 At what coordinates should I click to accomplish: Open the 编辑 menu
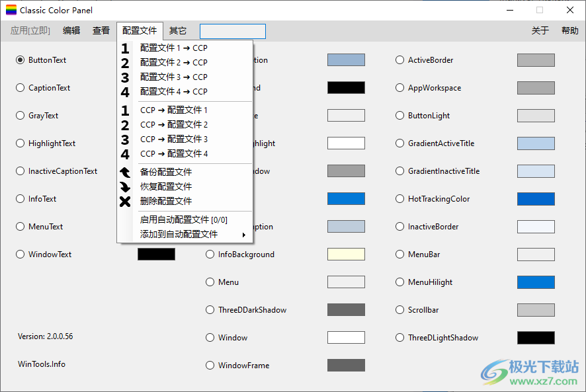coord(71,31)
